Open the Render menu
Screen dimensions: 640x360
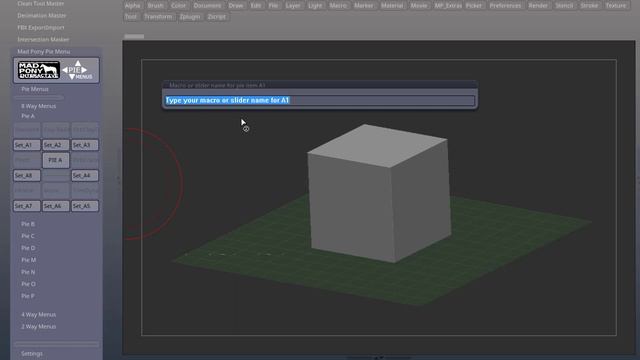click(x=538, y=6)
